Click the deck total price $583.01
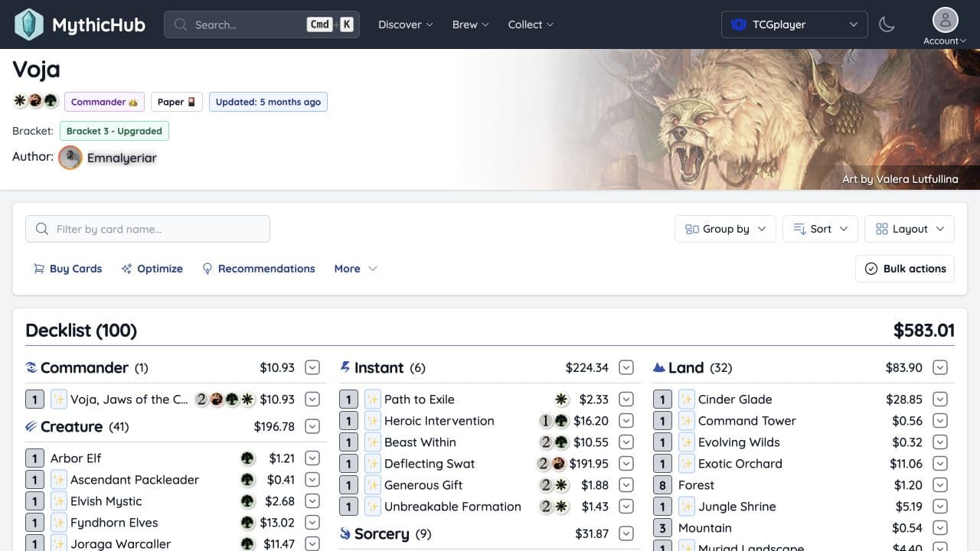This screenshot has width=980, height=551. 924,331
